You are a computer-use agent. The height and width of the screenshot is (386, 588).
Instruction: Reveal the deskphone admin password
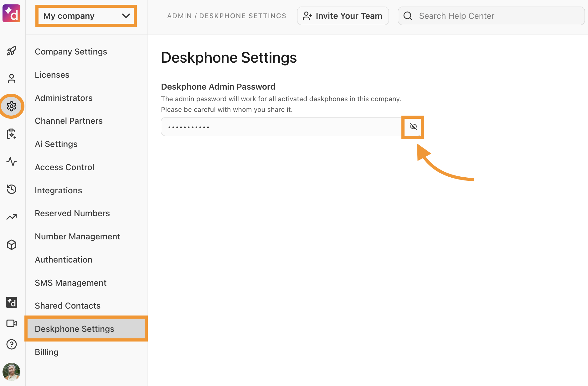(413, 127)
